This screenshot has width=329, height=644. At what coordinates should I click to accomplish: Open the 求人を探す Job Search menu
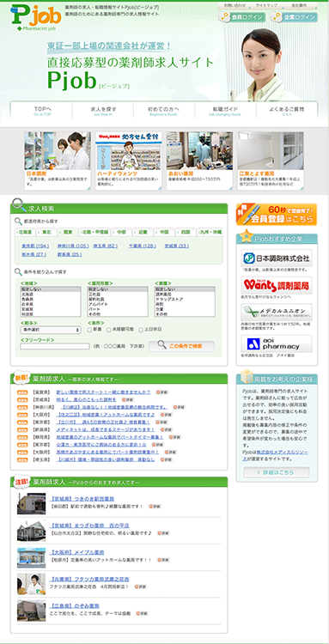(103, 111)
